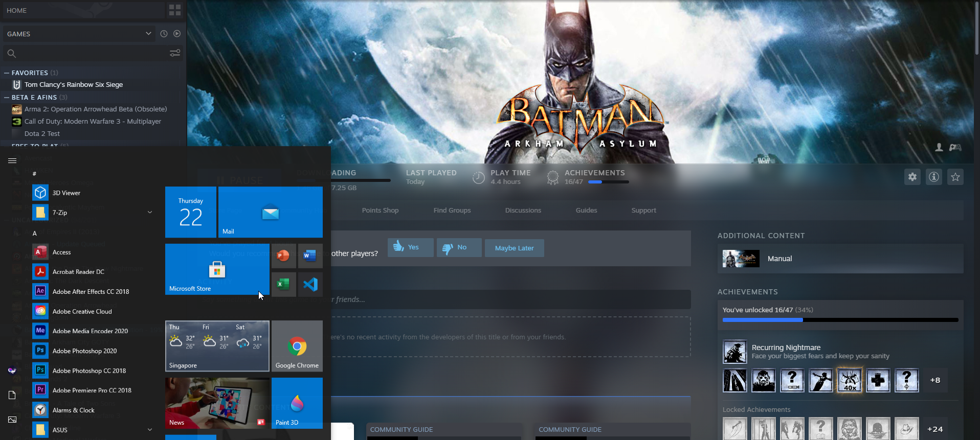Open the Discussions tab

pyautogui.click(x=523, y=211)
